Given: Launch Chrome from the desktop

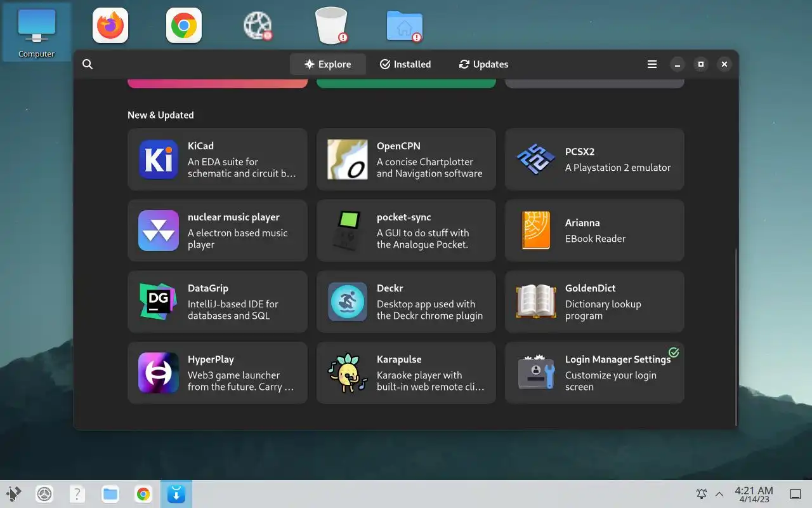Looking at the screenshot, I should (x=184, y=25).
